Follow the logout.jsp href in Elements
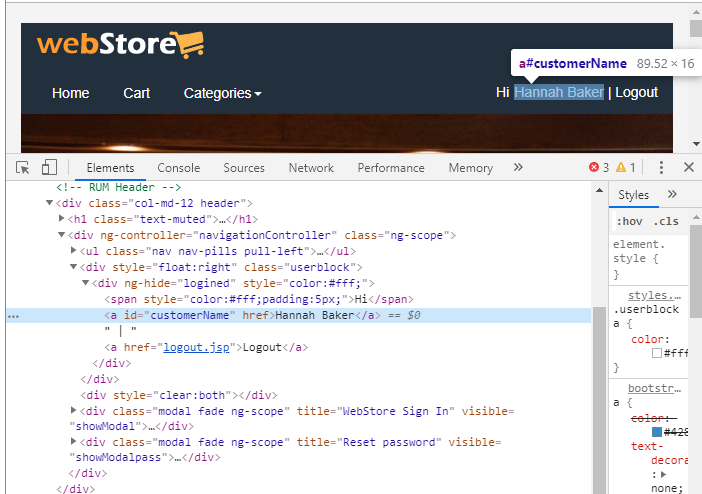The width and height of the screenshot is (702, 494). click(x=196, y=348)
